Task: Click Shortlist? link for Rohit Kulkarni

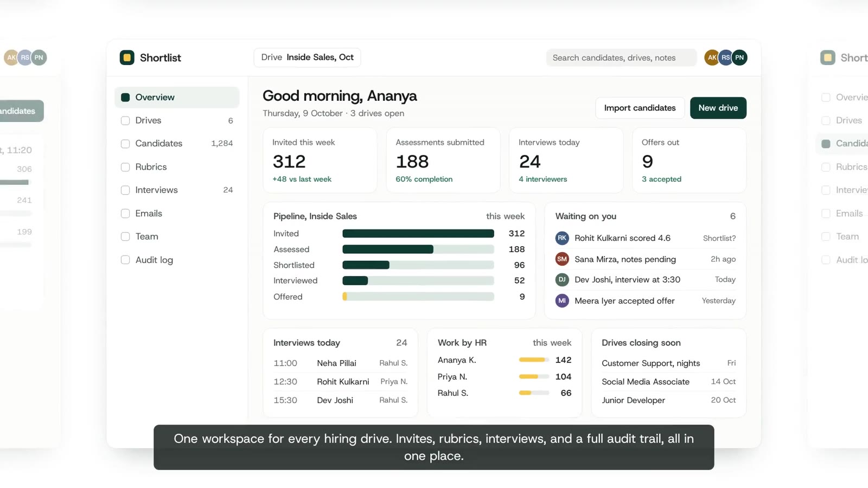Action: 719,238
